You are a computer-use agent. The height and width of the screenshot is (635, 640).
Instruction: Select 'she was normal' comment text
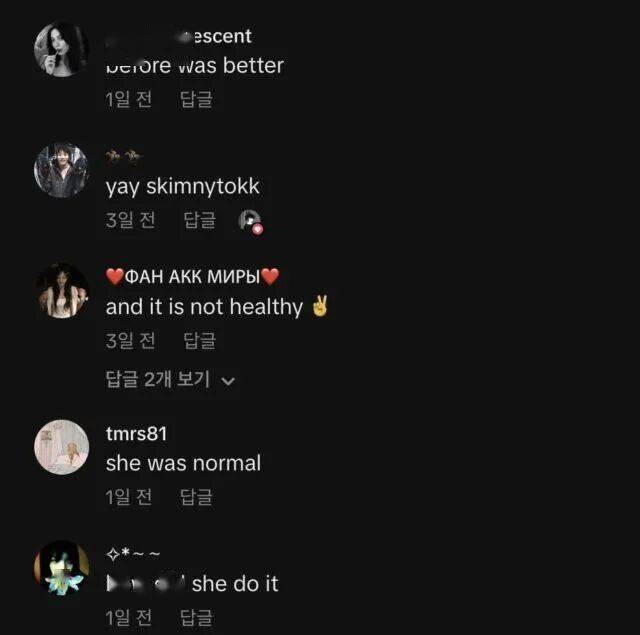coord(183,463)
